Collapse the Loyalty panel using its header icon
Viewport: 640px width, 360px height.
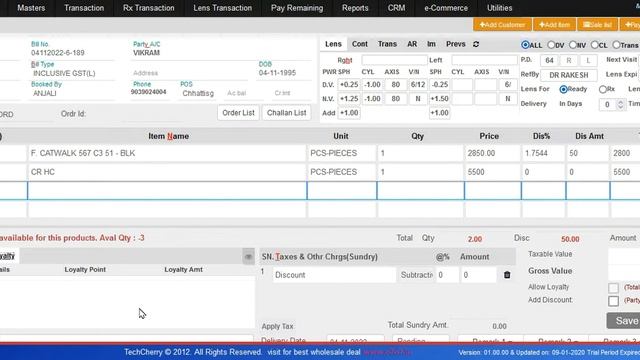(x=248, y=257)
